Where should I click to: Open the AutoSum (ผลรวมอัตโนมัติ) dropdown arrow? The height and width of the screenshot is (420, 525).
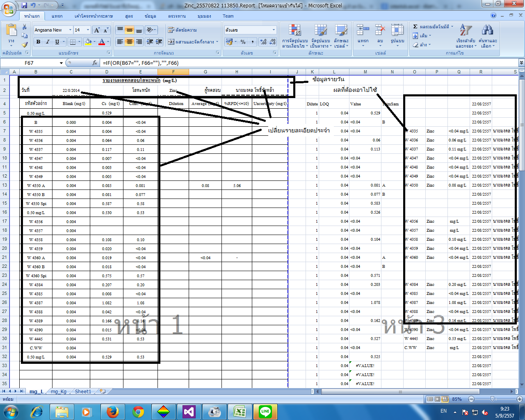pyautogui.click(x=452, y=27)
